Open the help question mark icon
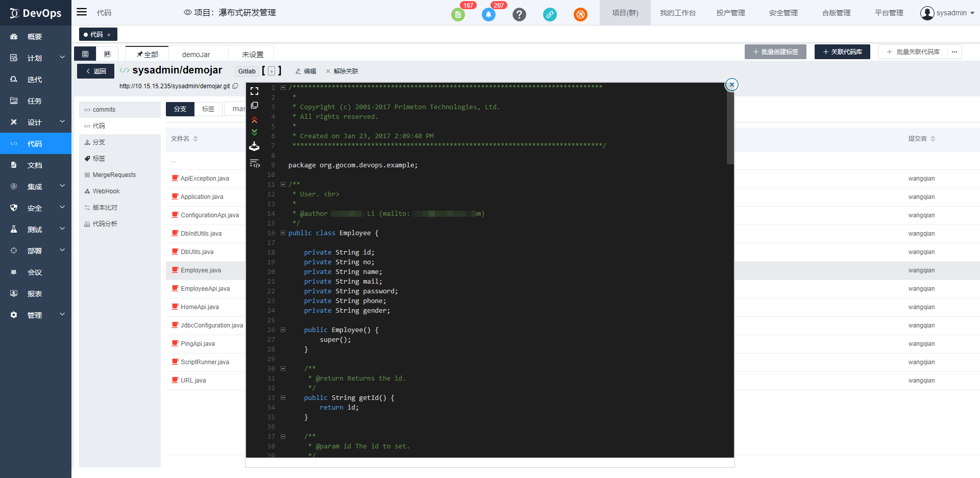The width and height of the screenshot is (980, 478). pyautogui.click(x=519, y=14)
